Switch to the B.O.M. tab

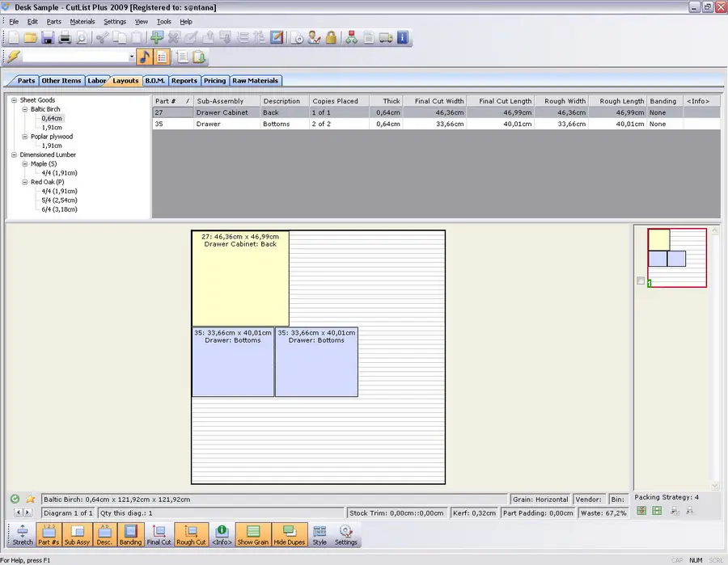(154, 81)
